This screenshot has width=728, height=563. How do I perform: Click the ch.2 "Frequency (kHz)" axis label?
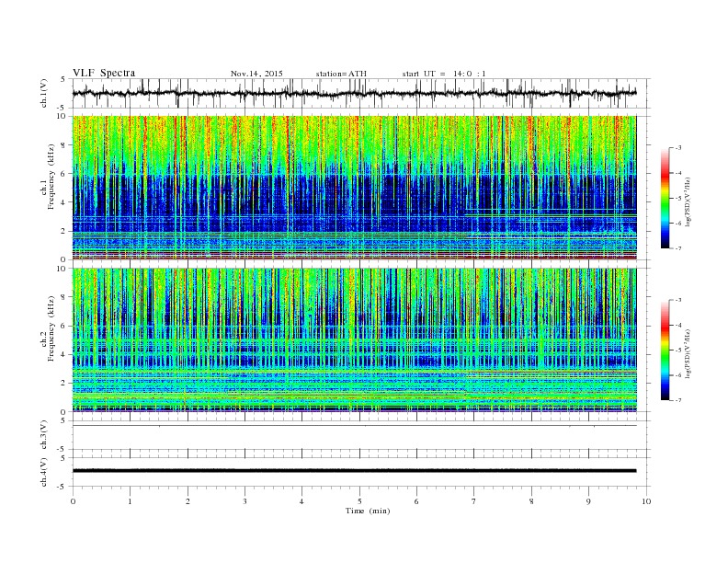tap(51, 327)
